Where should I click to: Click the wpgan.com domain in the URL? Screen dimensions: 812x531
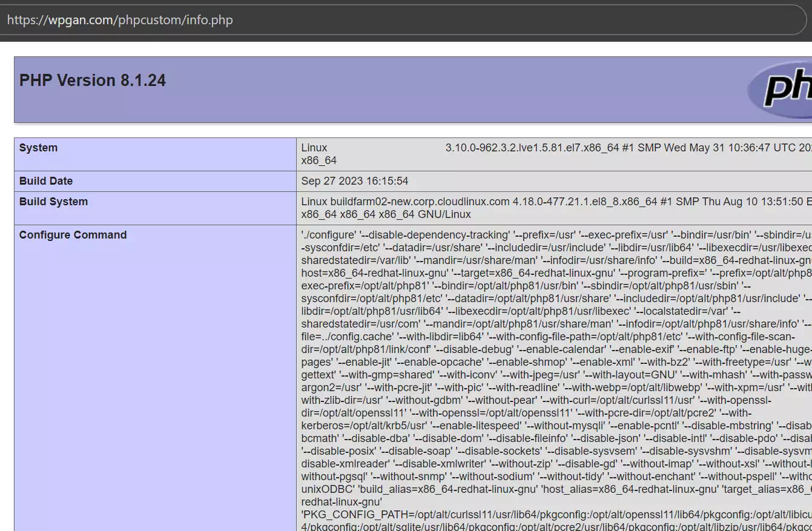(79, 20)
